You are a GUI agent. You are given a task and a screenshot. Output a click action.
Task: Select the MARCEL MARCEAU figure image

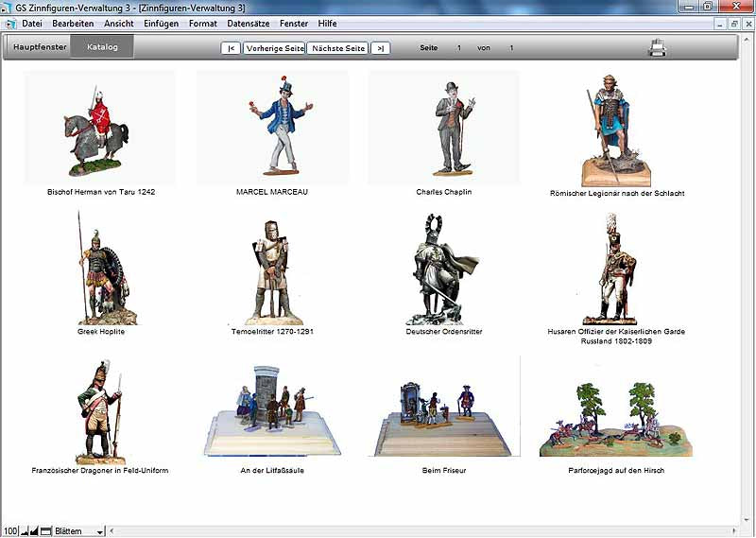272,128
